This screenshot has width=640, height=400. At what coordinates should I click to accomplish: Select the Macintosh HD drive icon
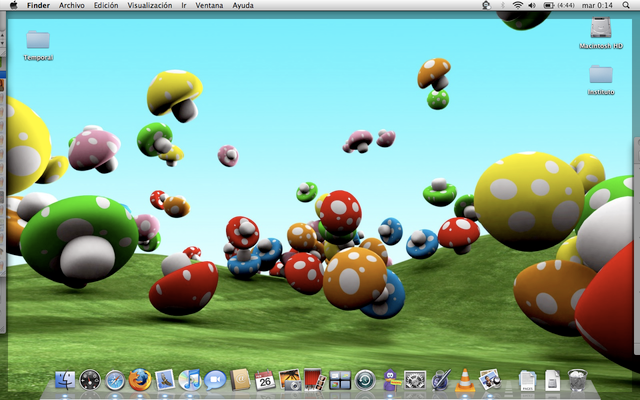[x=601, y=29]
